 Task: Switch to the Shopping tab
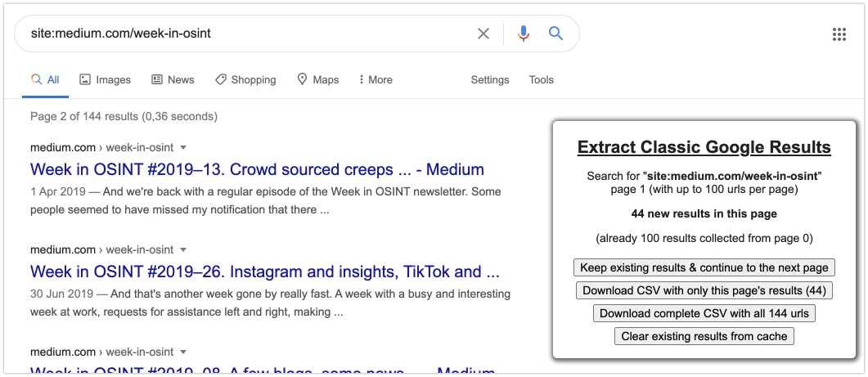click(x=245, y=79)
